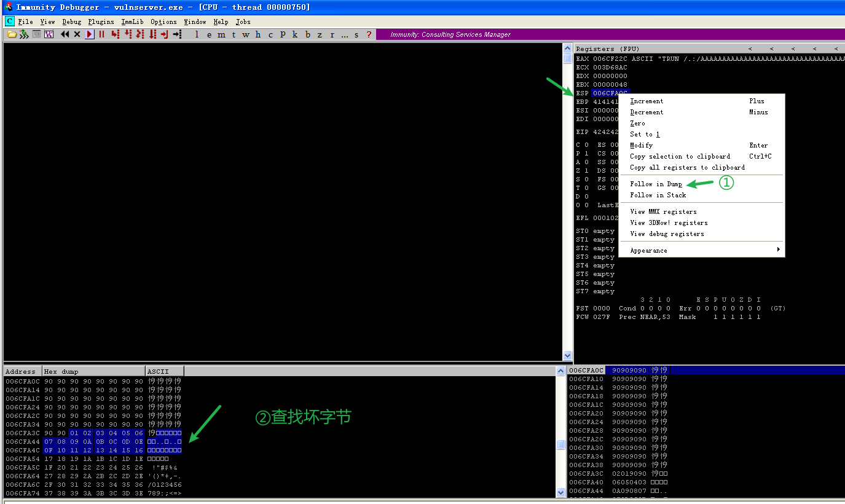Show windows list with the 'w' button
Screen dimensions: 845x504
pyautogui.click(x=246, y=34)
